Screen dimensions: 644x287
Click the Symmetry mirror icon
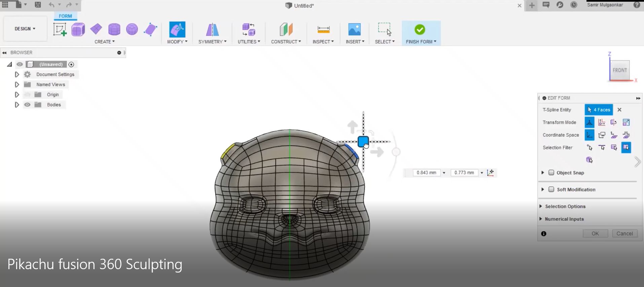click(x=212, y=29)
